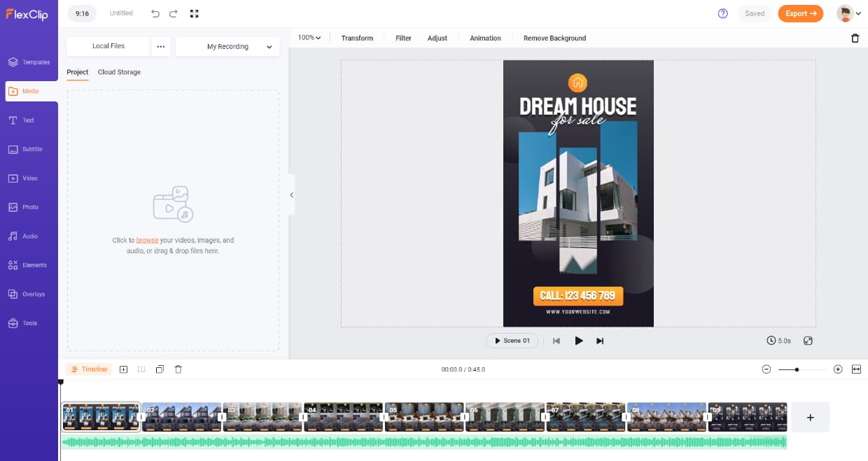Click the browse link to upload
The height and width of the screenshot is (461, 868).
click(147, 240)
